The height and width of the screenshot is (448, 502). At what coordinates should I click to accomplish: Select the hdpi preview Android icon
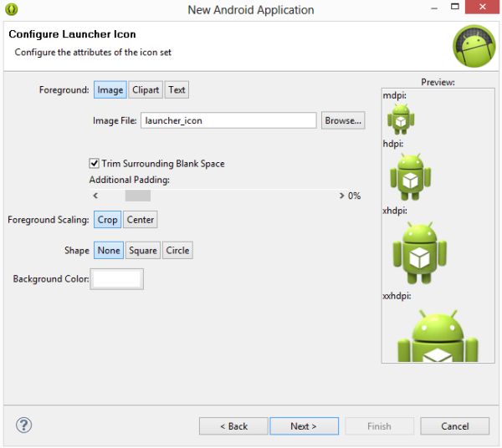pos(410,176)
